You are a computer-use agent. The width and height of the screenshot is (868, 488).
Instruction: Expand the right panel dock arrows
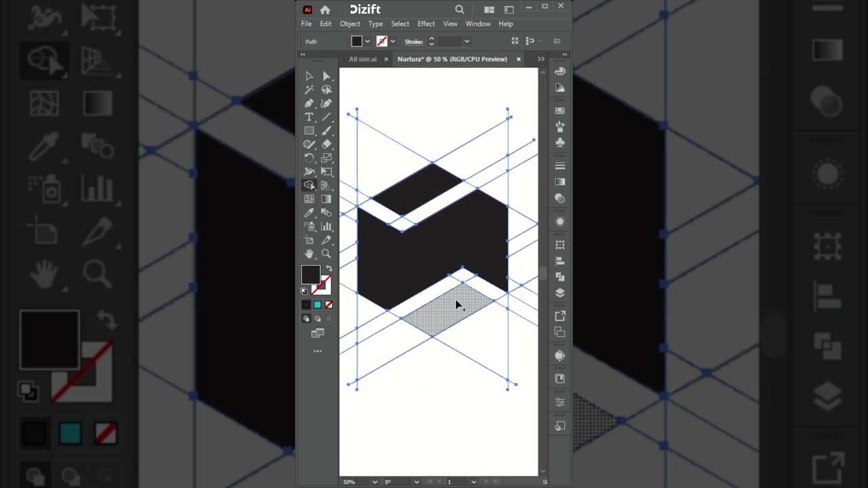[565, 54]
